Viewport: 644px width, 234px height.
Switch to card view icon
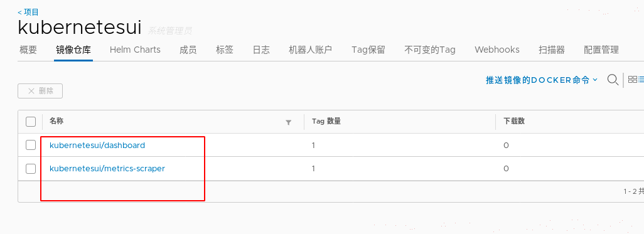[633, 80]
